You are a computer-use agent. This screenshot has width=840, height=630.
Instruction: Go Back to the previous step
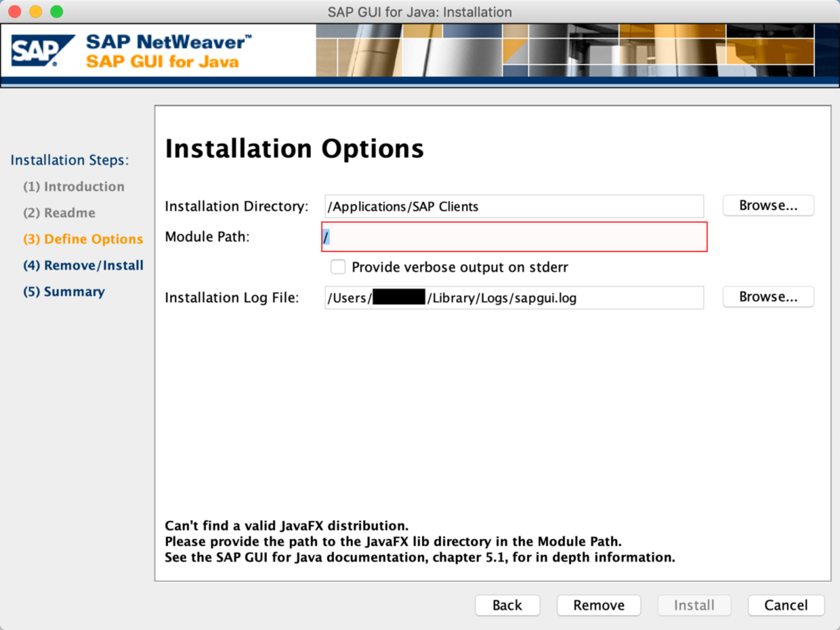pyautogui.click(x=507, y=605)
